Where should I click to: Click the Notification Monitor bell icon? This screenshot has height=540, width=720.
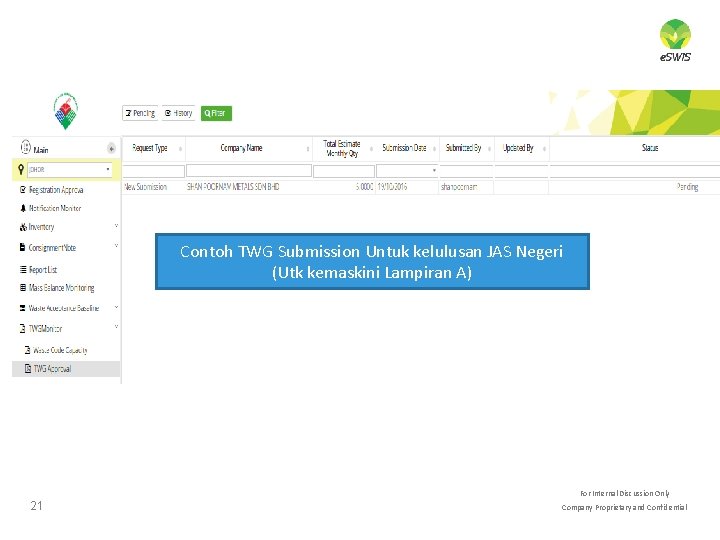[23, 208]
